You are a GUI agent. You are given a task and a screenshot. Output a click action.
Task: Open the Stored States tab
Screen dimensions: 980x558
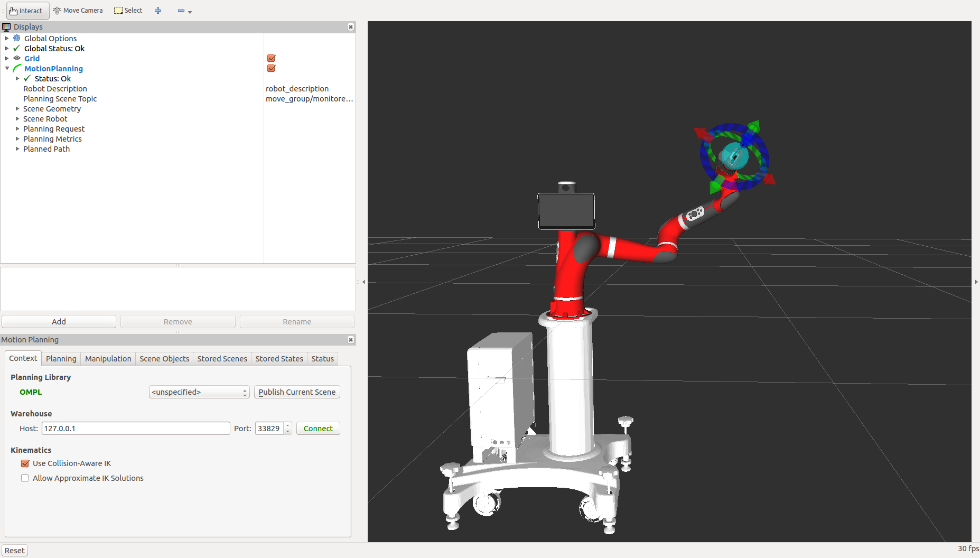tap(279, 359)
